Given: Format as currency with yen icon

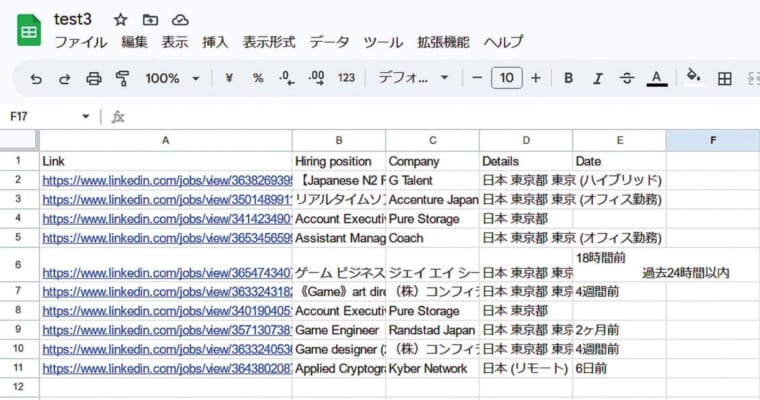Looking at the screenshot, I should click(x=229, y=78).
